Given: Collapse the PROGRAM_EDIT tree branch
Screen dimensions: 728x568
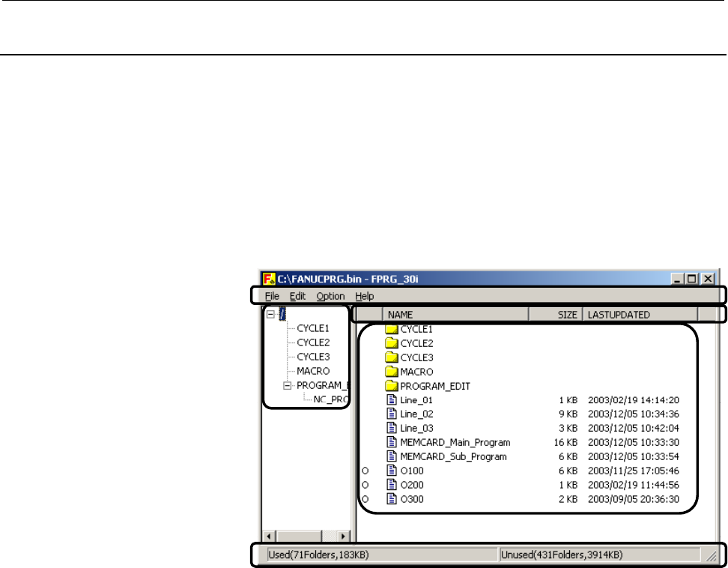Looking at the screenshot, I should [288, 385].
